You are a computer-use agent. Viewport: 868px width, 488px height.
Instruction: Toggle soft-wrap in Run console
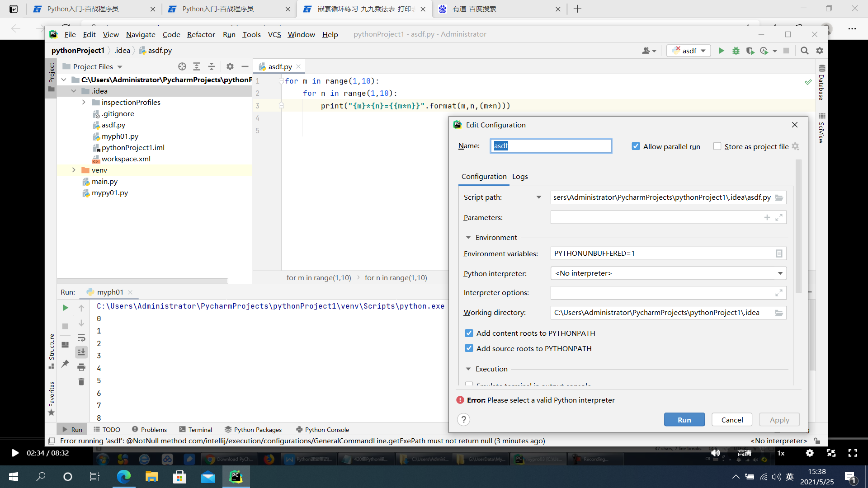pyautogui.click(x=81, y=338)
